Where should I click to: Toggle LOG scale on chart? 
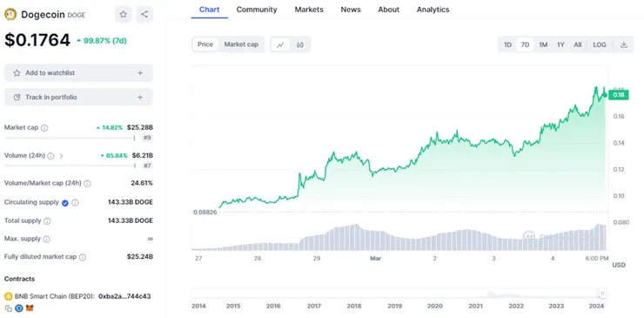pos(600,44)
